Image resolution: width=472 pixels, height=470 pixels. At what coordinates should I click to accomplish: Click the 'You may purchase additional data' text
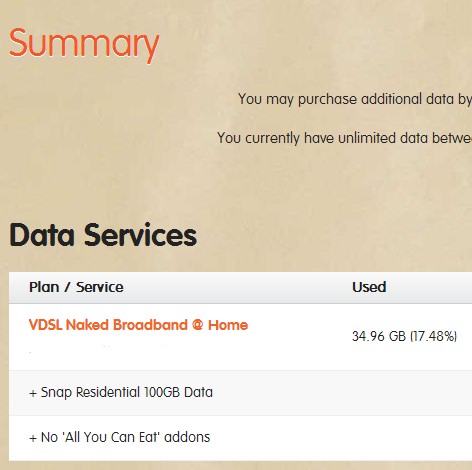355,99
